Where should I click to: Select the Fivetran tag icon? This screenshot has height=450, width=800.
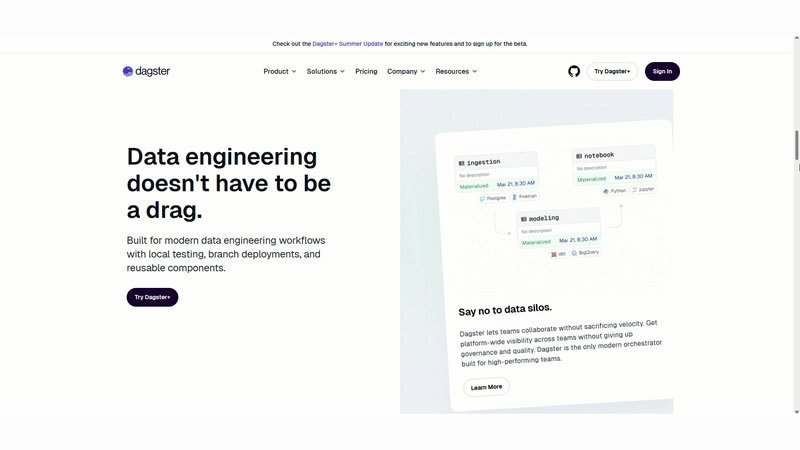[514, 197]
